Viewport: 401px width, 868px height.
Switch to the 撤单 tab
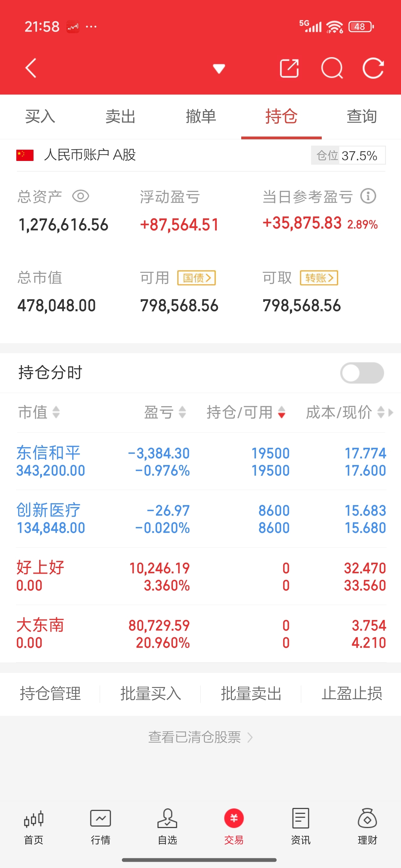pos(201,116)
